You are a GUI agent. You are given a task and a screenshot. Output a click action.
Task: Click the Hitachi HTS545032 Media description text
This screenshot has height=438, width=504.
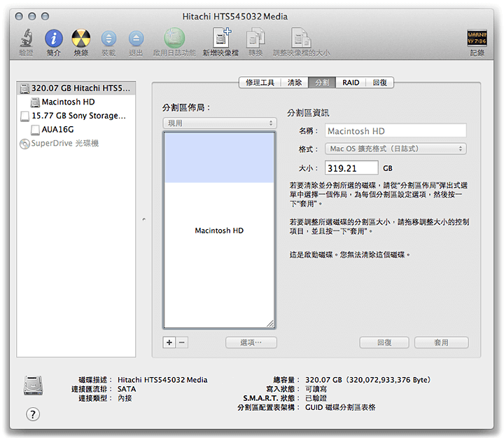(x=162, y=380)
